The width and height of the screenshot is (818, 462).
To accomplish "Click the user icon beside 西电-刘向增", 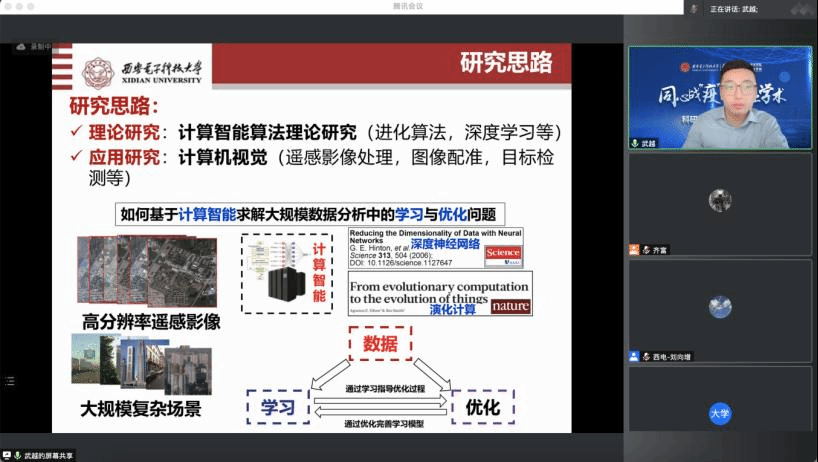I will (x=634, y=356).
